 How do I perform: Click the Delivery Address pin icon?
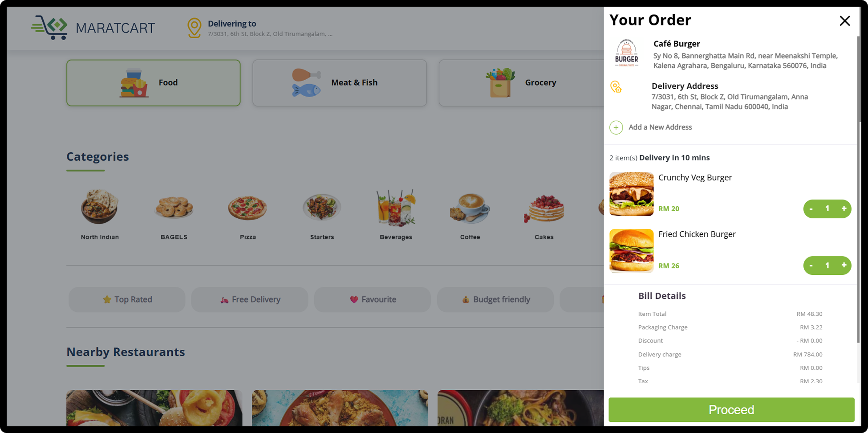point(616,87)
